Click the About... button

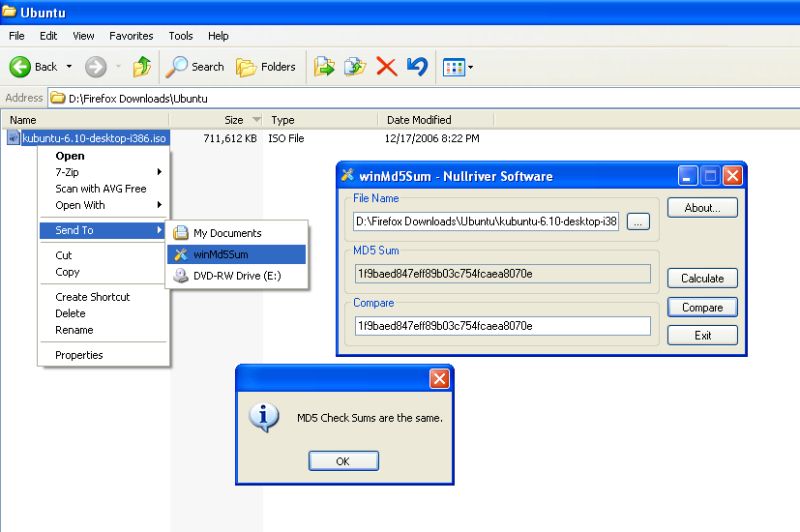click(x=703, y=208)
